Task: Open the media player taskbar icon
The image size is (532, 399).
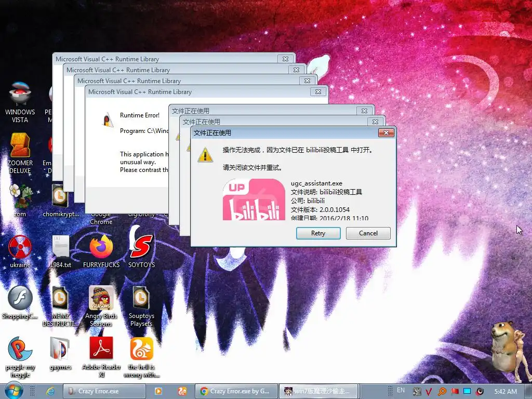Action: [158, 391]
